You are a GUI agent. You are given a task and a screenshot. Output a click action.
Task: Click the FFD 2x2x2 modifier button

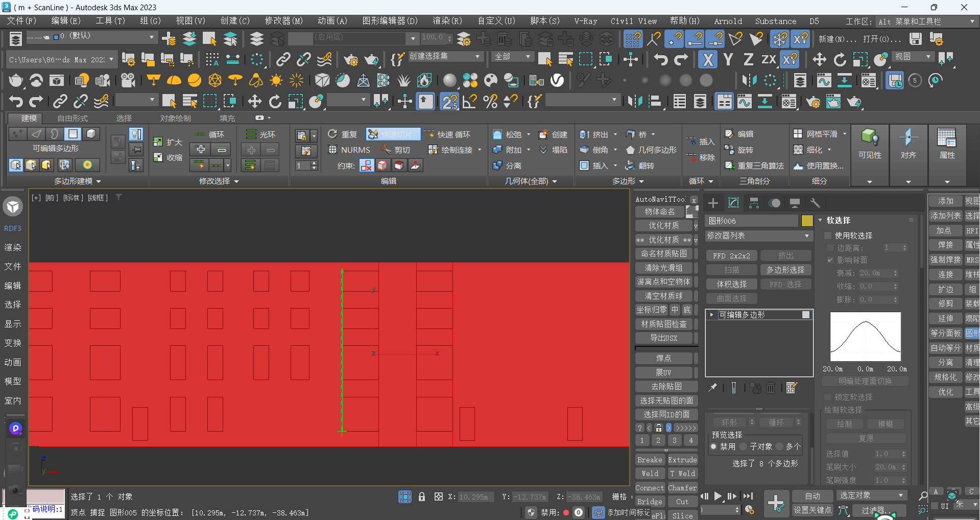[x=731, y=255]
